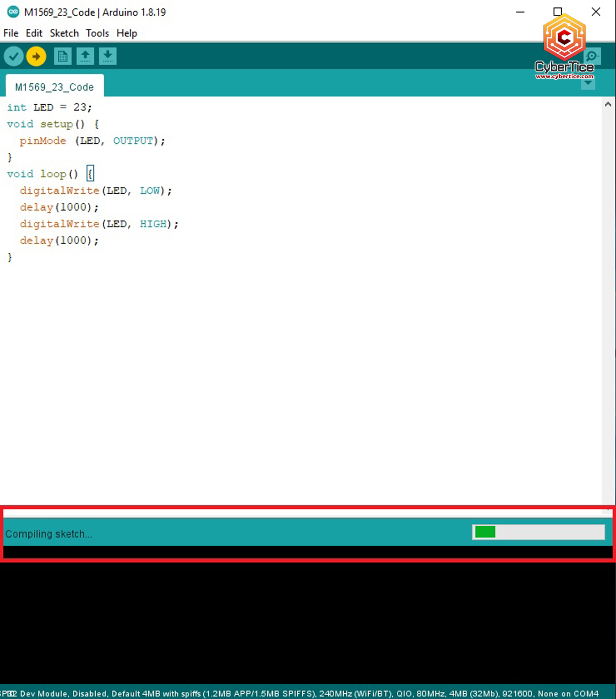Open a sketch using the Open icon
This screenshot has width=616, height=699.
[85, 56]
